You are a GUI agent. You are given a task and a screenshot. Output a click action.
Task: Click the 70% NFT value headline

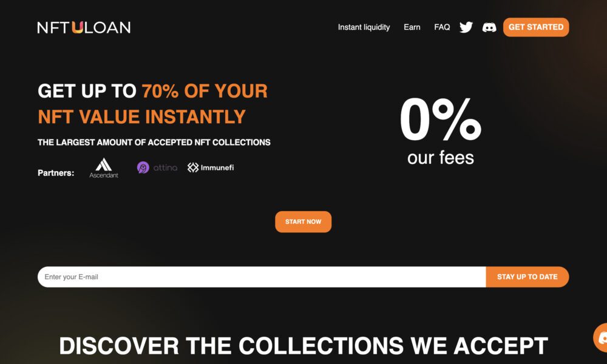point(152,104)
